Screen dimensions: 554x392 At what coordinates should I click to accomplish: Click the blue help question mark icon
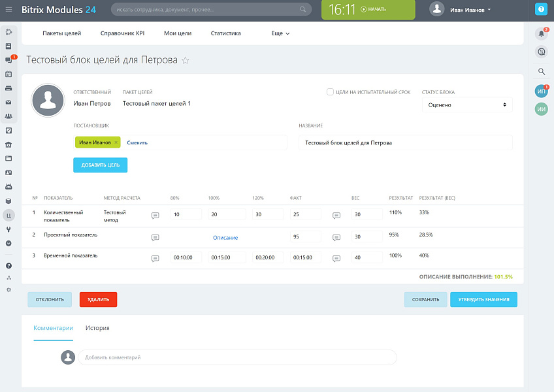point(540,9)
